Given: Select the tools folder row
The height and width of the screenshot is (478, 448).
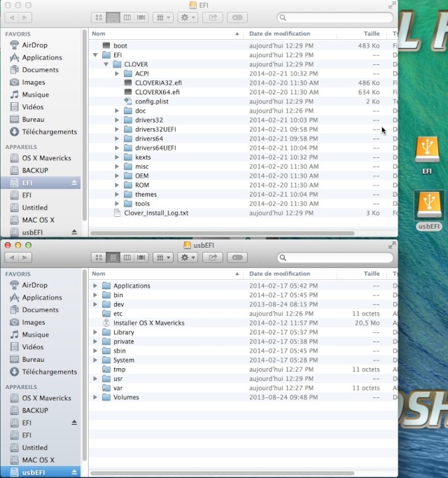Looking at the screenshot, I should pos(243,204).
